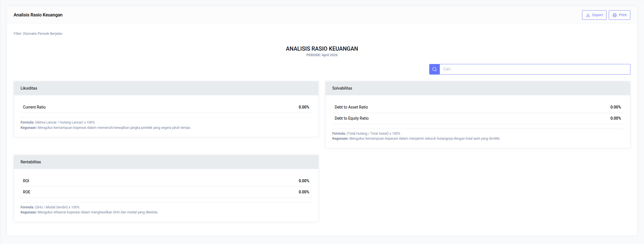
Task: Select the Likuiditas card header
Action: pyautogui.click(x=166, y=88)
